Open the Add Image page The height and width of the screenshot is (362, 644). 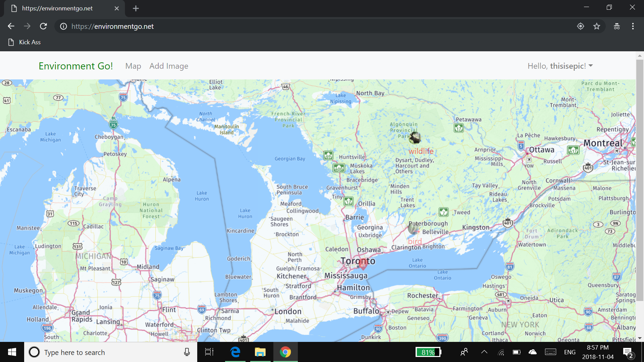point(169,66)
